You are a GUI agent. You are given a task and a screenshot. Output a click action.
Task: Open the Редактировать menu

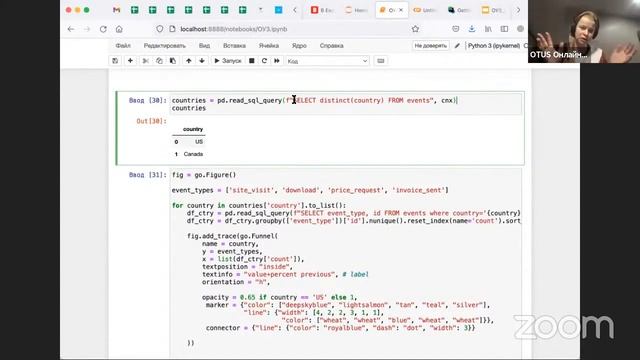(164, 46)
